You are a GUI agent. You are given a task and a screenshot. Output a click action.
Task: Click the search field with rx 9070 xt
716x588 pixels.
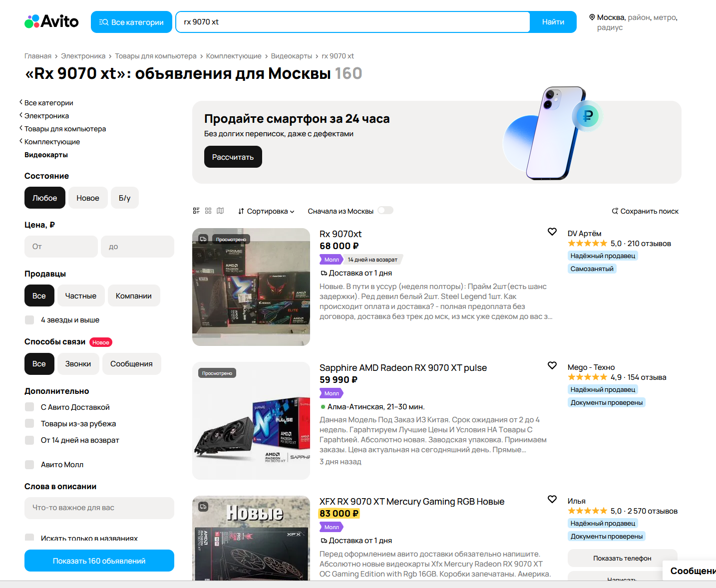pos(353,22)
